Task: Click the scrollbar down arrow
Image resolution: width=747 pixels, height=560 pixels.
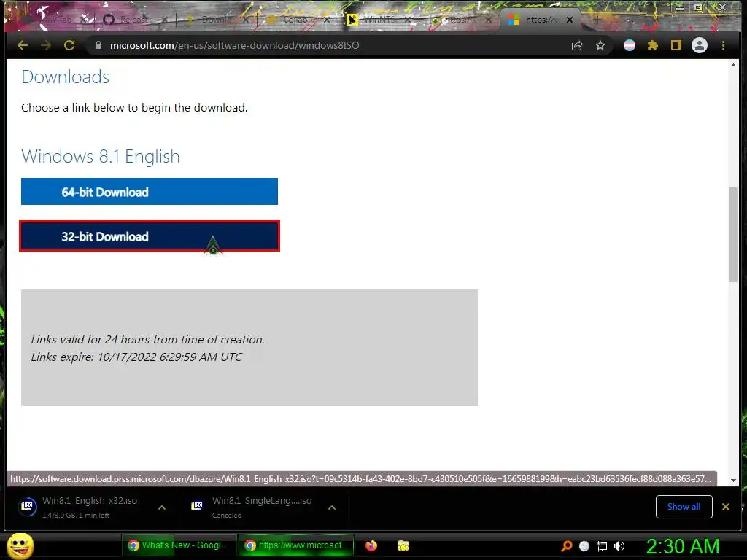Action: (733, 481)
